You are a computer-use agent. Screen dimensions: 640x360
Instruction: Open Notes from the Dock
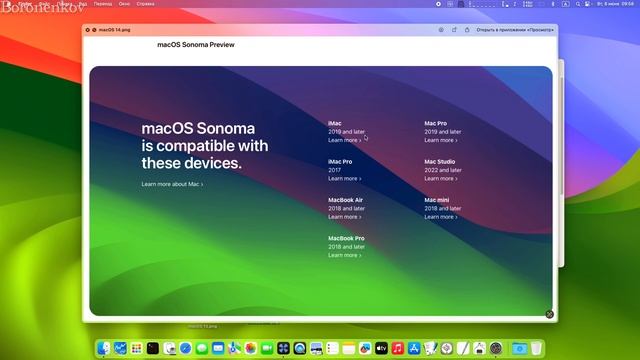click(349, 348)
